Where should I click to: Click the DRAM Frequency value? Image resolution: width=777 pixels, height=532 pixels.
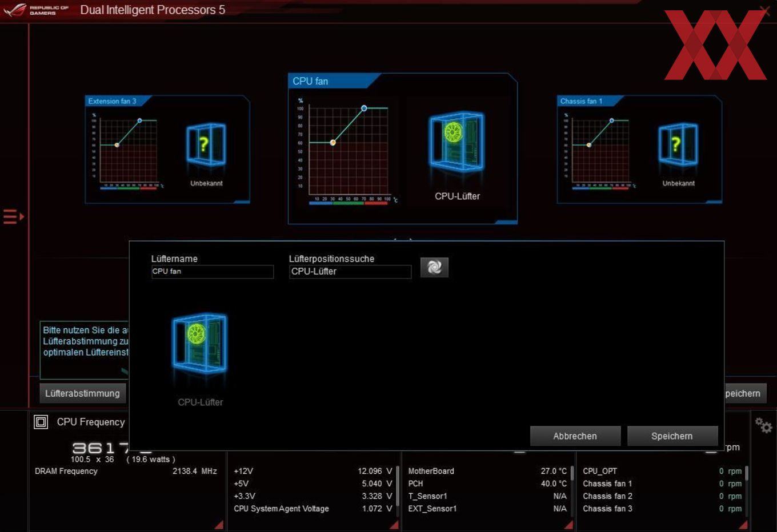pos(195,471)
